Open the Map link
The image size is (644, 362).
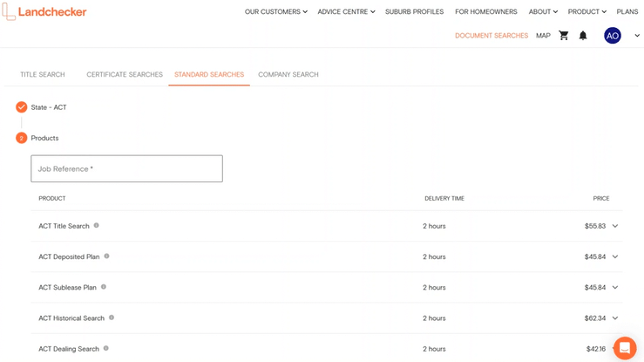[543, 36]
